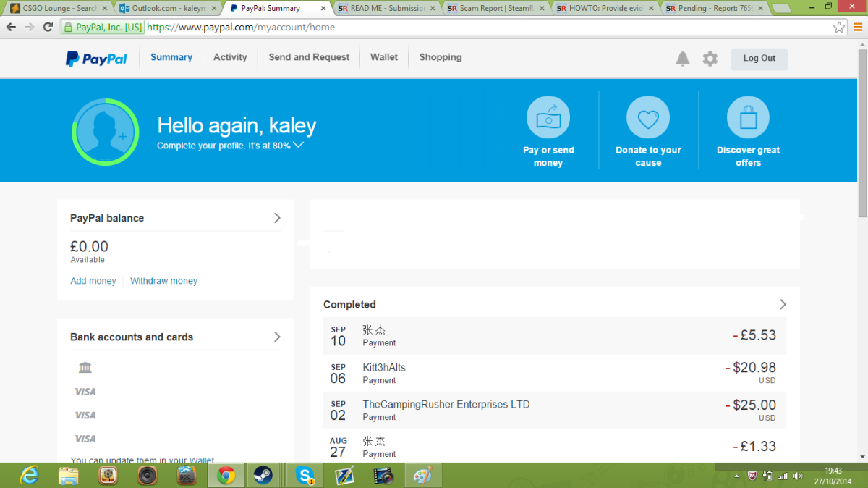Open Internet Explorer from the taskbar
This screenshot has width=868, height=488.
point(30,476)
